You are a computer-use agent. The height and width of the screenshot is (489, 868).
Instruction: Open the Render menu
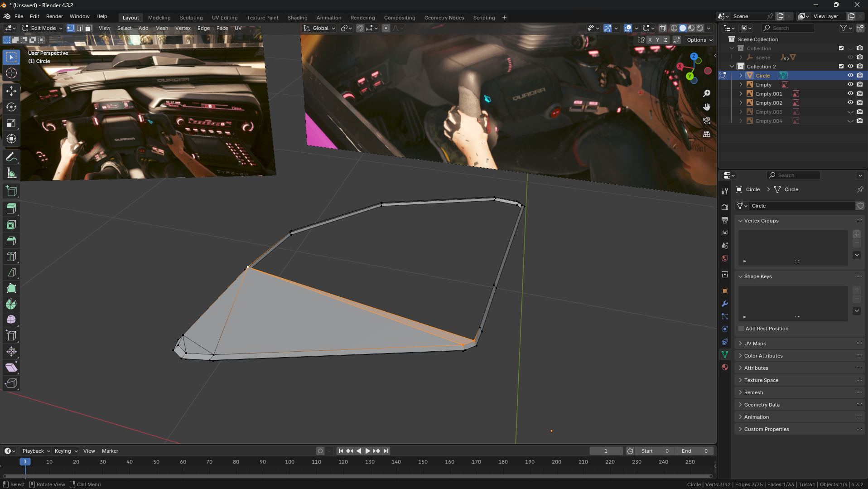[54, 16]
